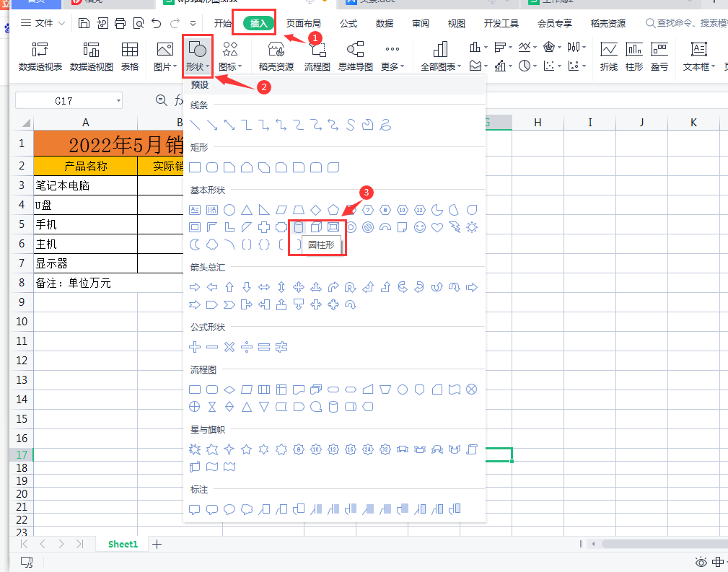Go to first sheet navigation arrow
Image resolution: width=728 pixels, height=572 pixels.
click(x=24, y=544)
